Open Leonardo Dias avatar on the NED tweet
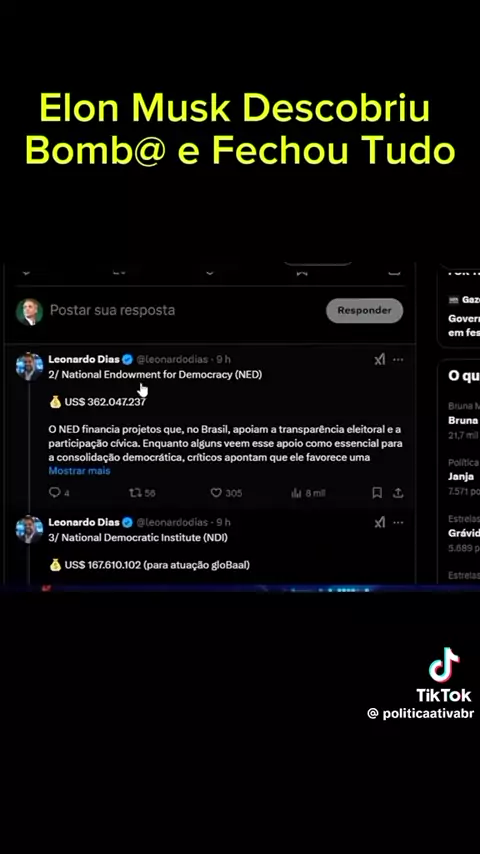This screenshot has height=854, width=480. (x=29, y=367)
